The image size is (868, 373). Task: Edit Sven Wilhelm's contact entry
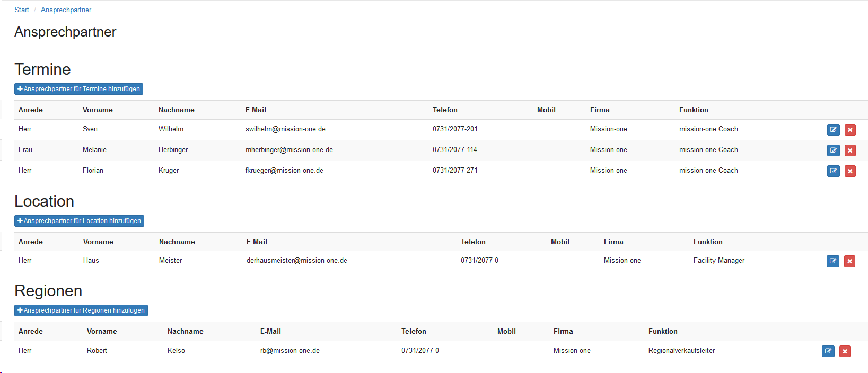click(833, 130)
